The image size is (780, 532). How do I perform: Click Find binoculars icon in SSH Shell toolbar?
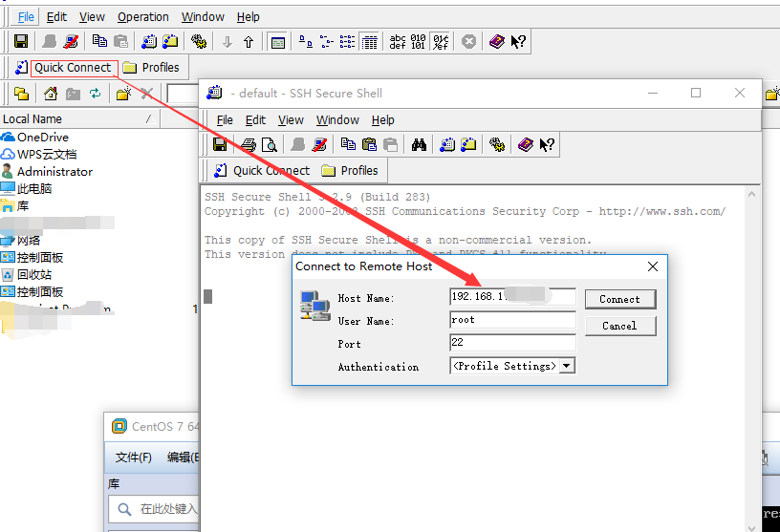point(419,144)
